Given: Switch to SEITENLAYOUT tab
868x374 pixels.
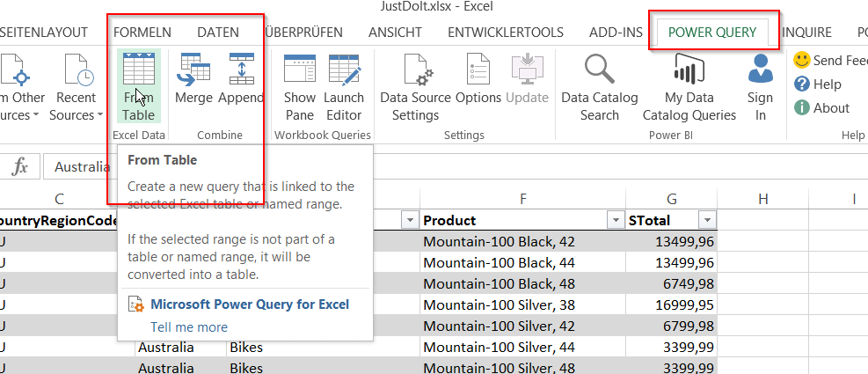Looking at the screenshot, I should pyautogui.click(x=44, y=33).
